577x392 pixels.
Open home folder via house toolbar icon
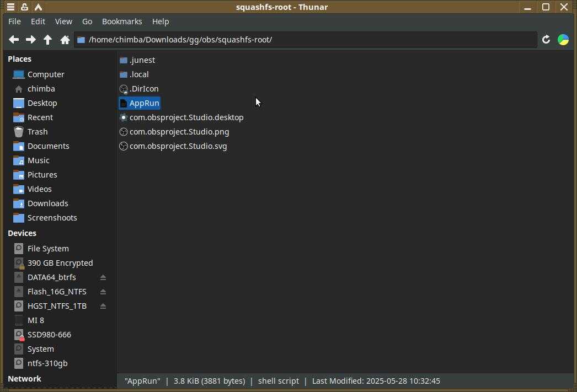click(65, 39)
